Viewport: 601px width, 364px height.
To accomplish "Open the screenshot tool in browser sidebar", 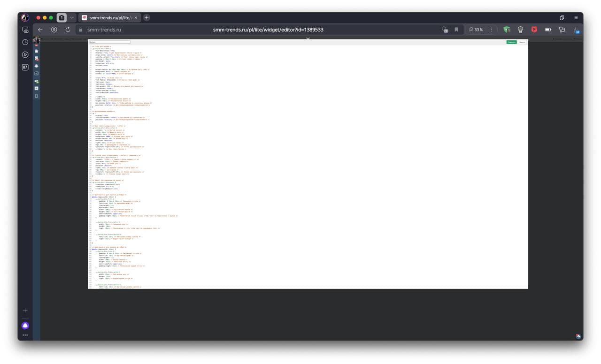I will tap(25, 30).
